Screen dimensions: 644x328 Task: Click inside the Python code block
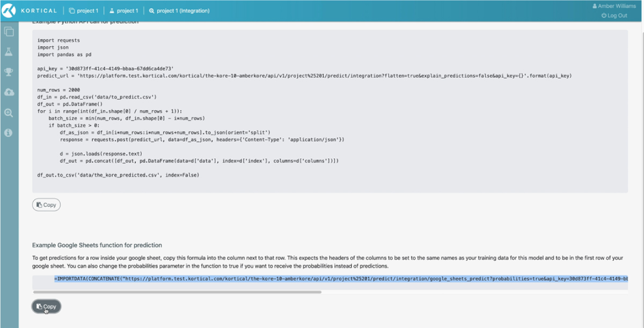(x=330, y=111)
